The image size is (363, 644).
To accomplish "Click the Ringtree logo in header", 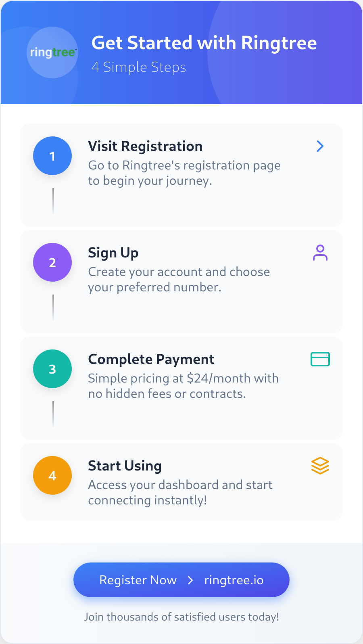I will pos(52,52).
